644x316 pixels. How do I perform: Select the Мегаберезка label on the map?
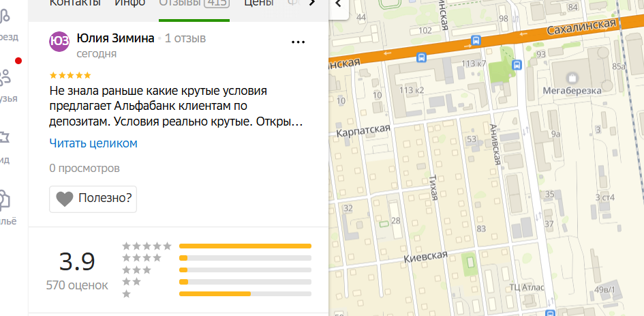(572, 91)
